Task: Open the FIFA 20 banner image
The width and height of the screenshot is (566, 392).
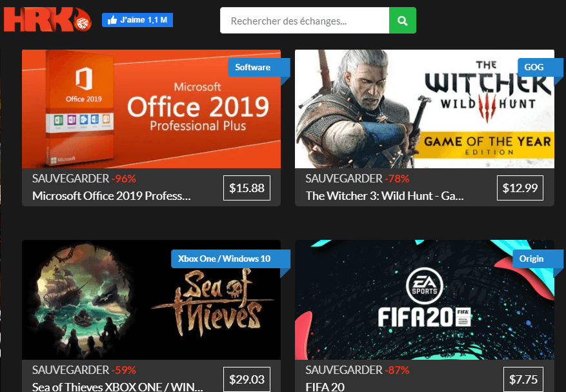Action: coord(425,300)
